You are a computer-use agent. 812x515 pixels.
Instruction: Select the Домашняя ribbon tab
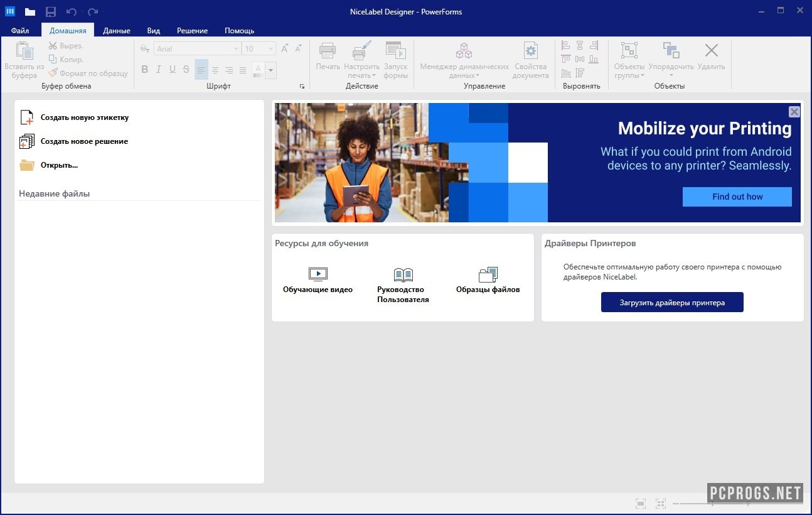click(68, 30)
